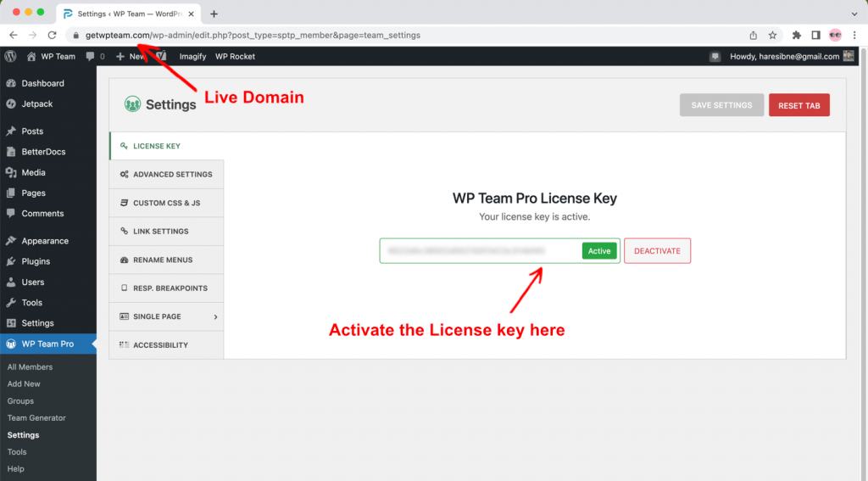Click the WP Team Settings logo icon
868x481 pixels.
132,104
